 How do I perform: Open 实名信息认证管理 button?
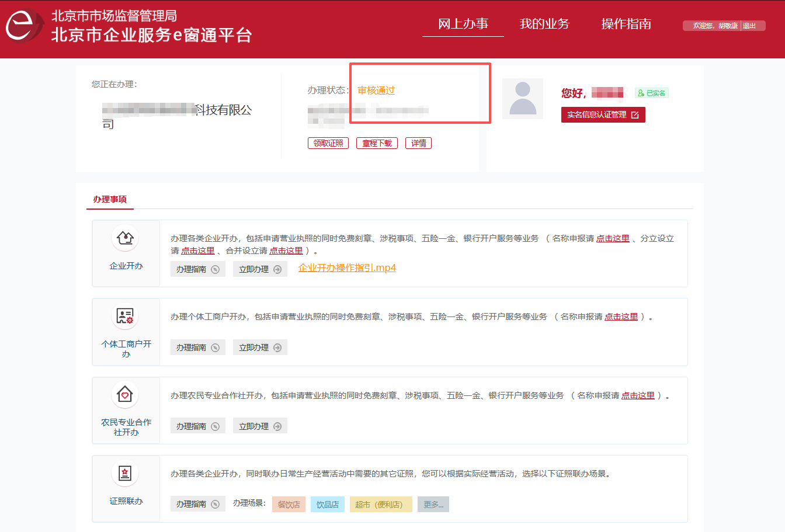(603, 114)
